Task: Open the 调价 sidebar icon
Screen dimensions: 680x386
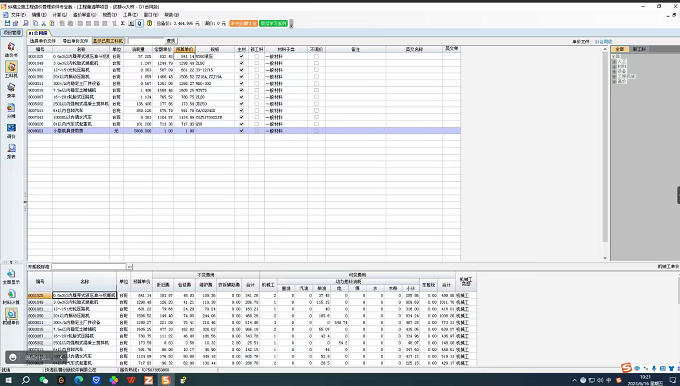Action: 11,130
